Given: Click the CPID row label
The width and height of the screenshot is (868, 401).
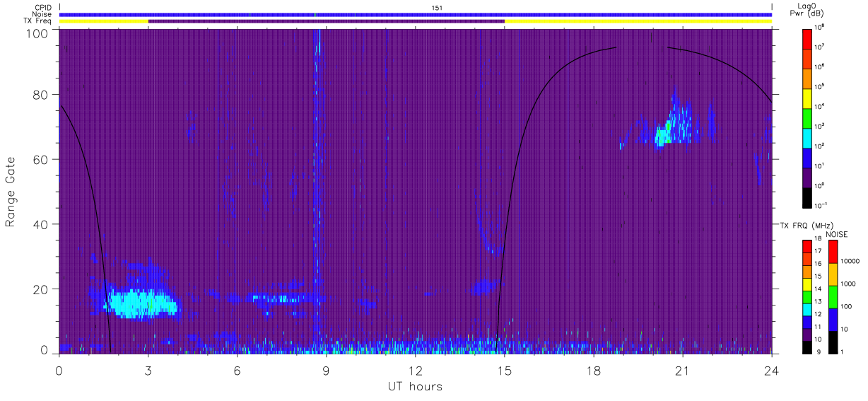Looking at the screenshot, I should coord(44,8).
